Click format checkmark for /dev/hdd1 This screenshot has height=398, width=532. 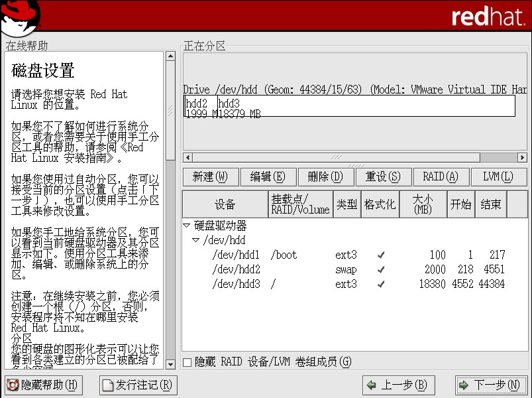[381, 255]
